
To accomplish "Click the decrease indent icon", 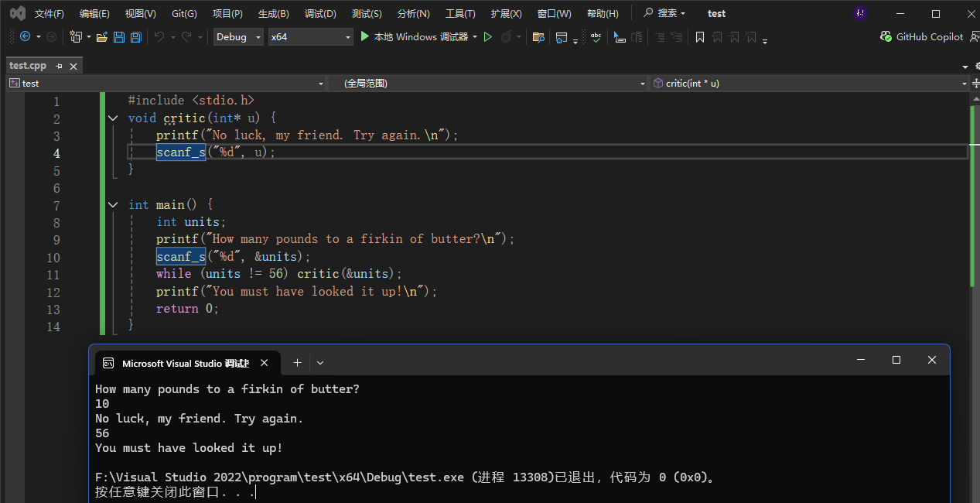I will (x=659, y=36).
